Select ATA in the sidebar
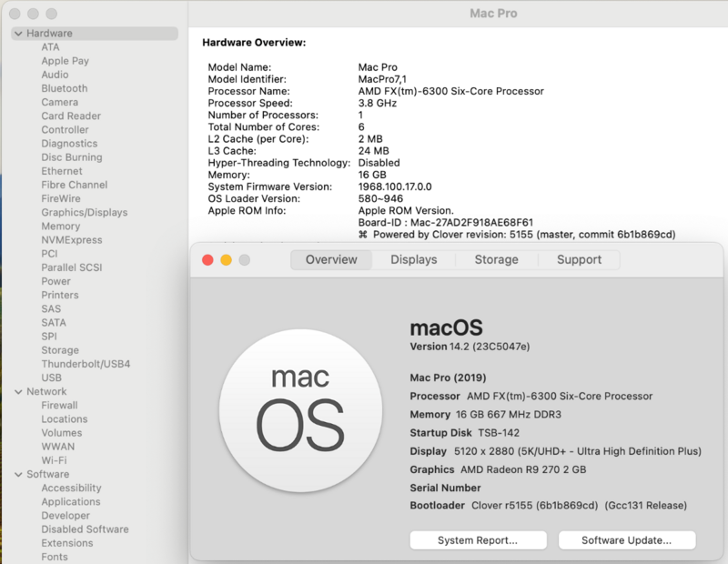728x564 pixels. tap(50, 47)
